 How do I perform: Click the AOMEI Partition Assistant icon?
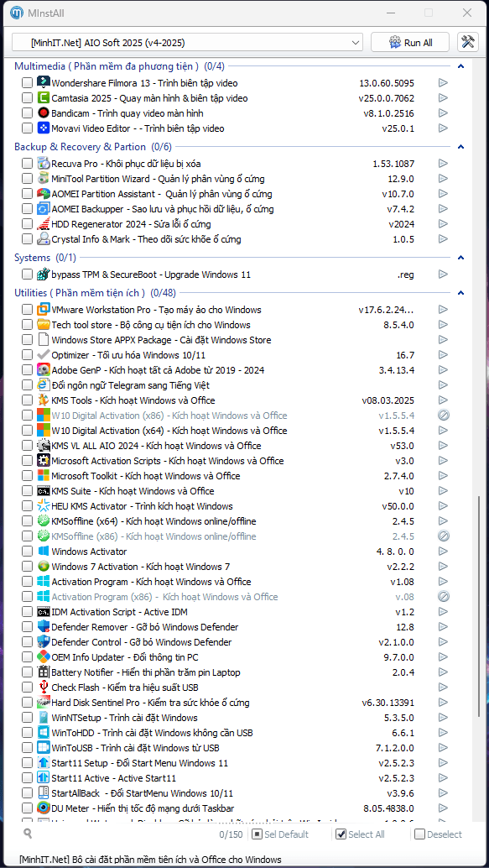[x=43, y=194]
